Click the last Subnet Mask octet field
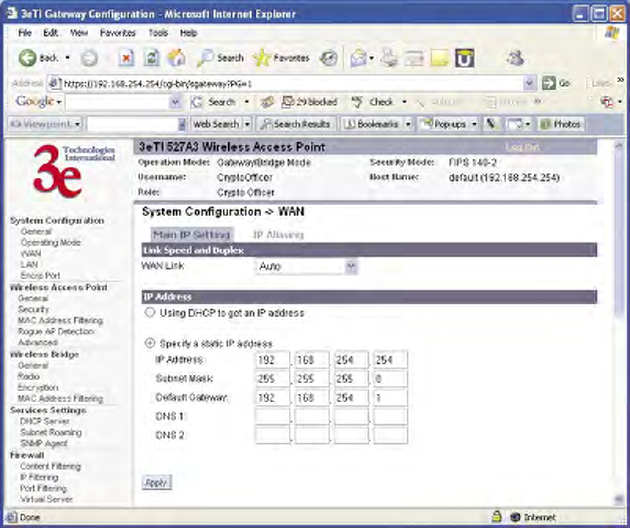Screen dimensions: 630x528 390,379
